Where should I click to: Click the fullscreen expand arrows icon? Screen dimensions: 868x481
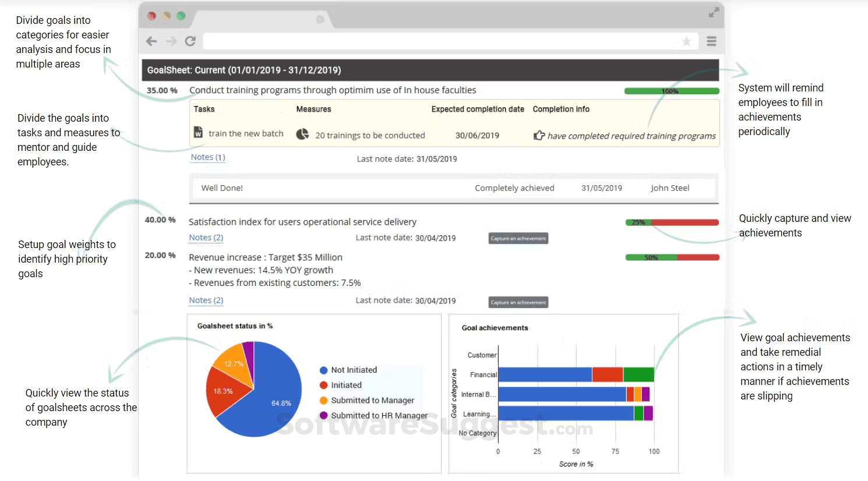(714, 12)
